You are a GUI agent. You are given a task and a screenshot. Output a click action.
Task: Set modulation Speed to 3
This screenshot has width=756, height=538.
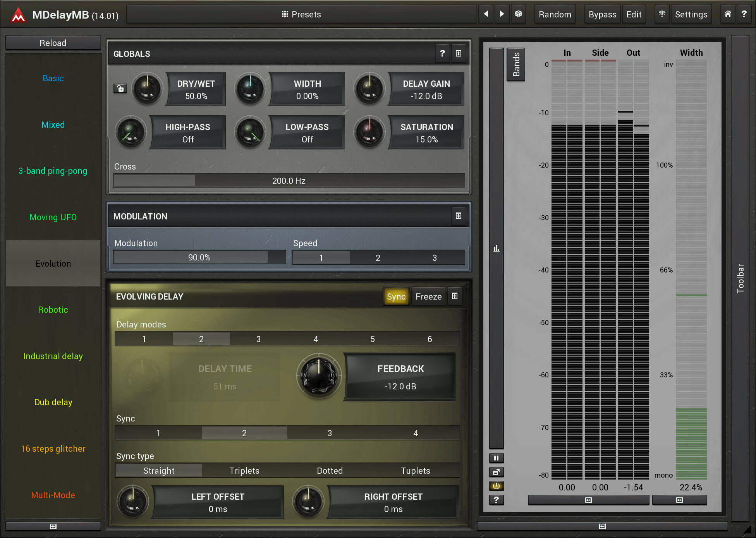coord(435,258)
